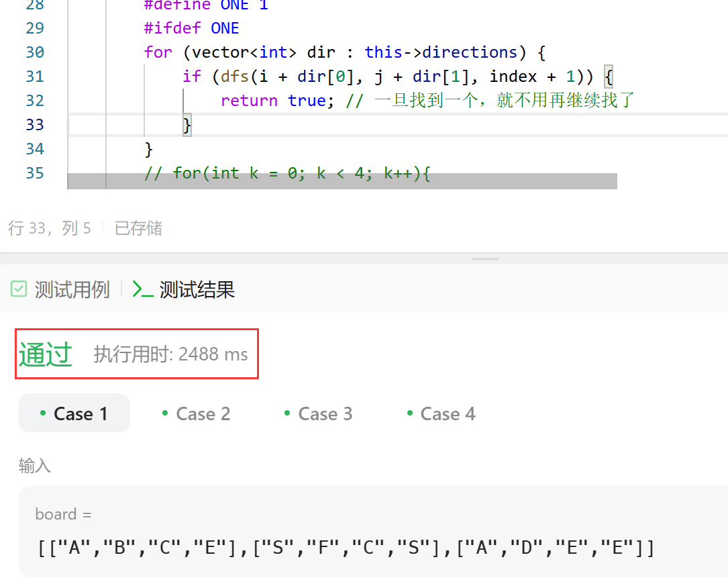Screen dimensions: 728x586
Task: Click the editor's horizontal scrollbar
Action: [x=342, y=181]
